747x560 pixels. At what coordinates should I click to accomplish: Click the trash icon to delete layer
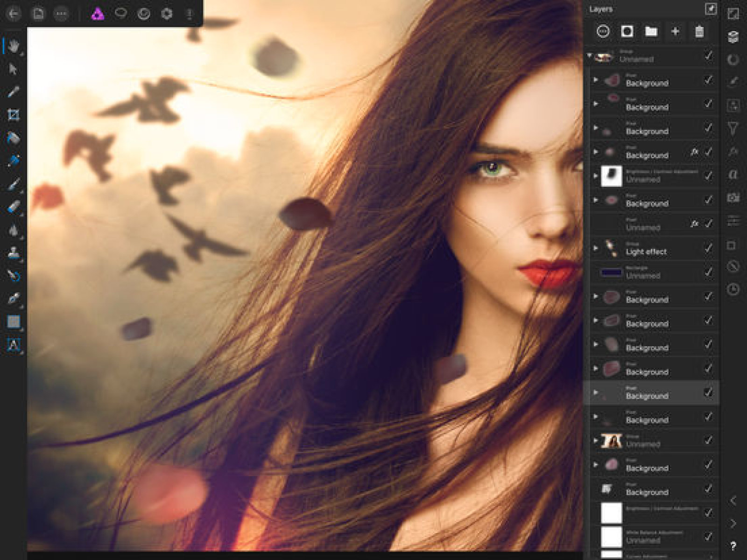pos(699,31)
